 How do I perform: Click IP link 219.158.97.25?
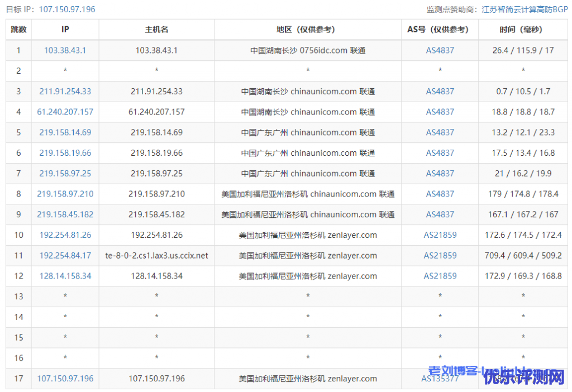[65, 174]
